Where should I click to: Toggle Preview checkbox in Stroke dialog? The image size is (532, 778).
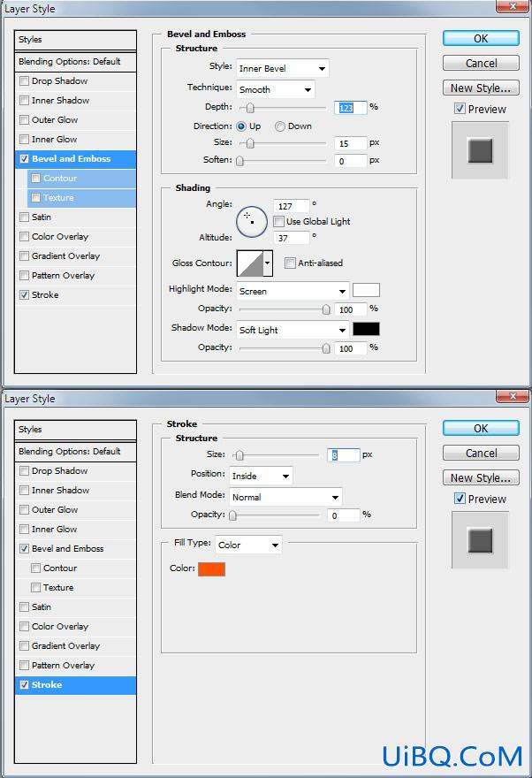[460, 499]
